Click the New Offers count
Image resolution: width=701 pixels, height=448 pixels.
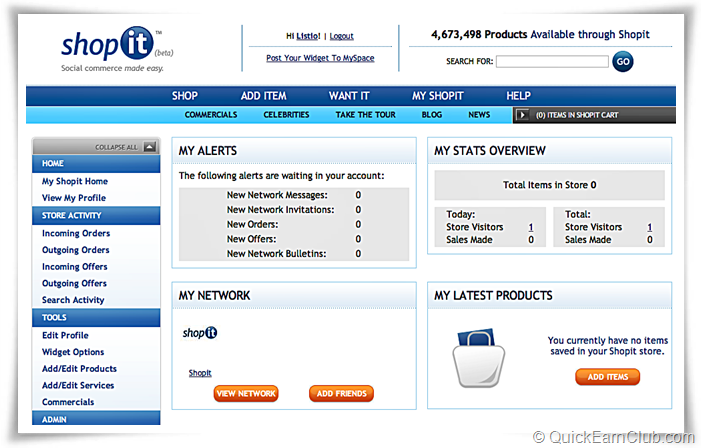(x=358, y=239)
